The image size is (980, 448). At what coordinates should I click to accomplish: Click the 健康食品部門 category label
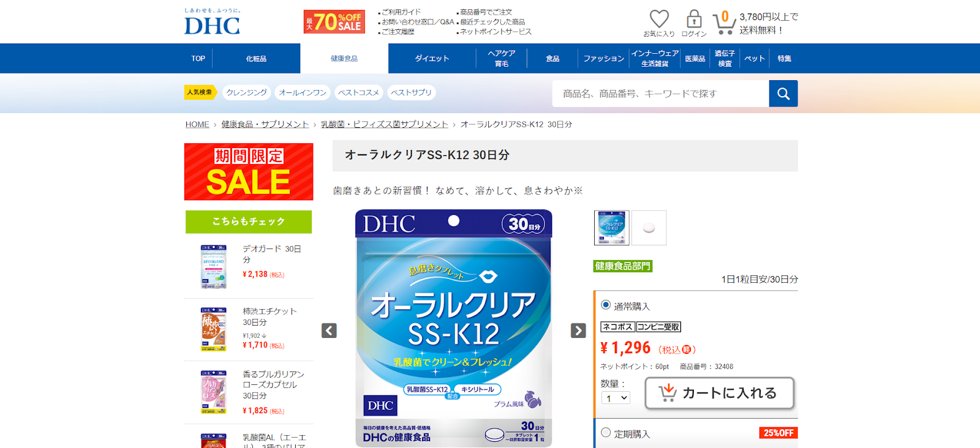coord(623,266)
